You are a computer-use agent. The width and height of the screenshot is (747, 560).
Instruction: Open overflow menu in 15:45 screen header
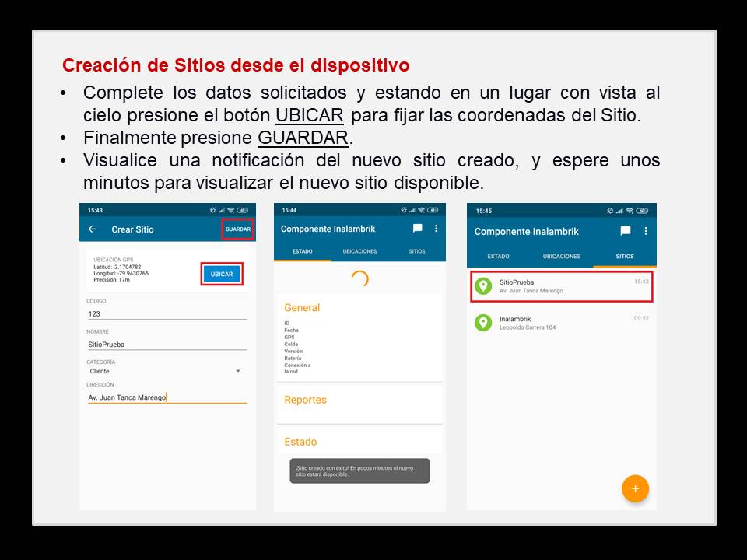646,231
